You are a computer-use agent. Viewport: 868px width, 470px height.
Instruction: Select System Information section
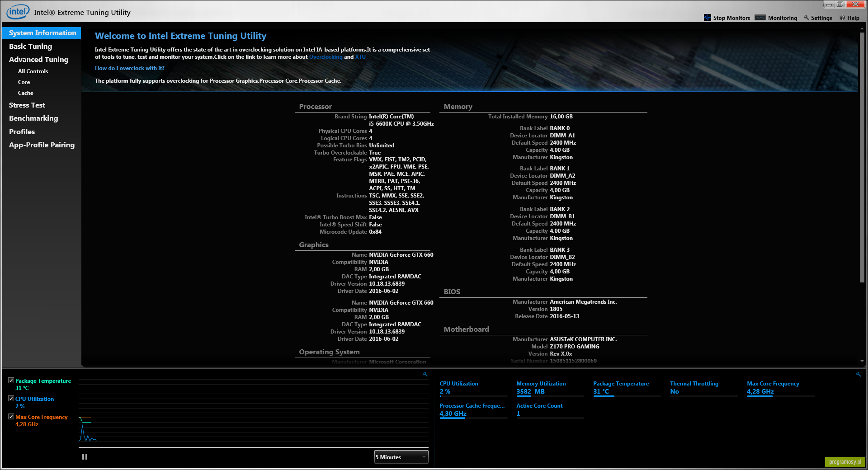point(42,33)
